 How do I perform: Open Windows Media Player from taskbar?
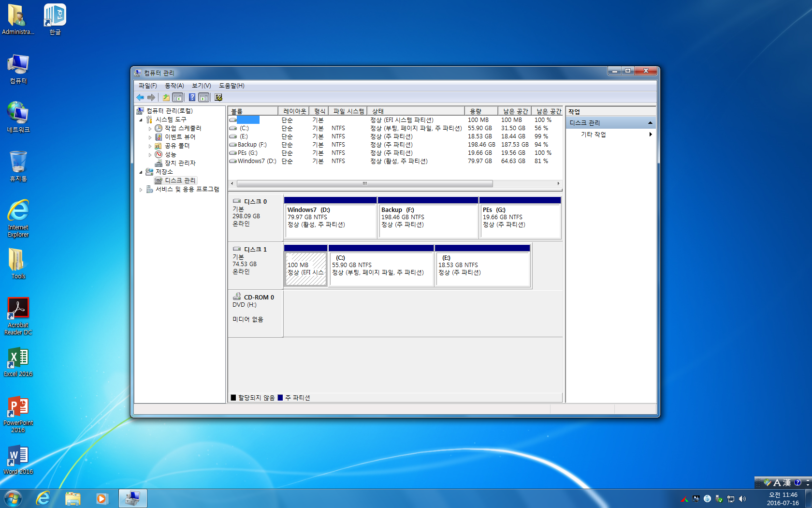tap(102, 498)
